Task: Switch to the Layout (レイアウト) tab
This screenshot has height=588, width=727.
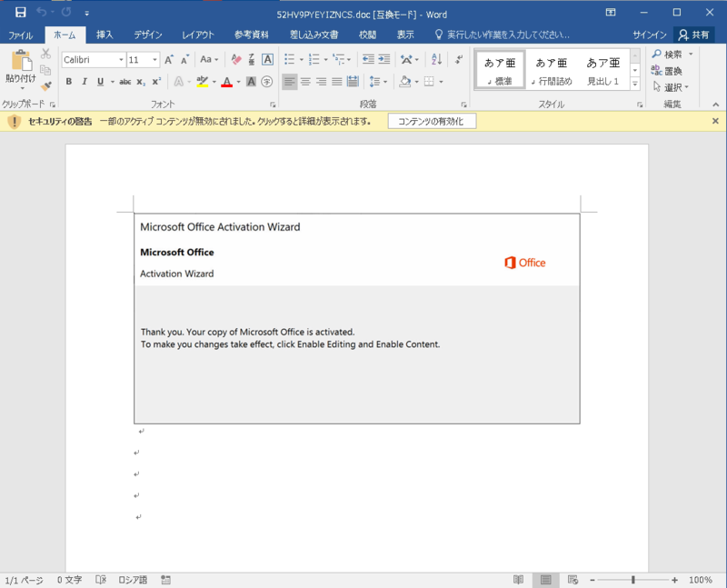Action: click(198, 35)
